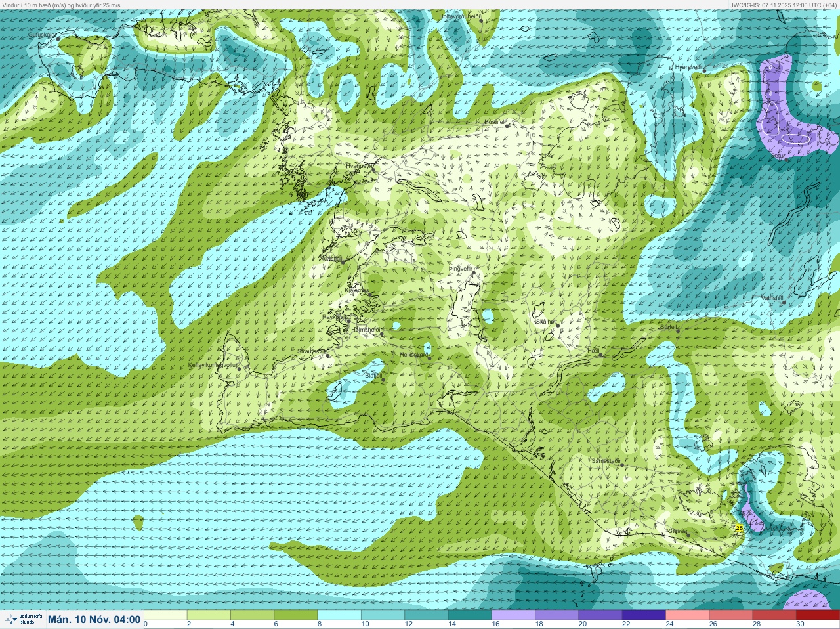
Task: Click the Sámsstaðir station label
Action: (606, 461)
